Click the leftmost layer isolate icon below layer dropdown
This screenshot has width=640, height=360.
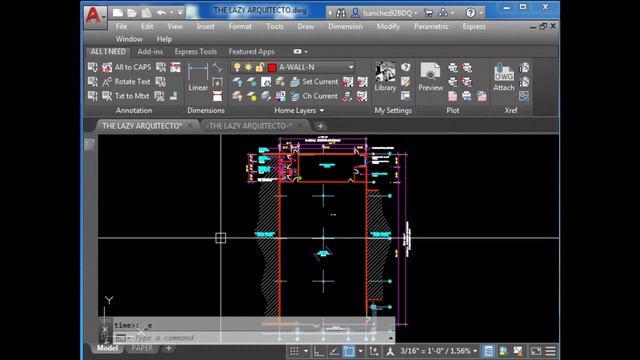[237, 82]
